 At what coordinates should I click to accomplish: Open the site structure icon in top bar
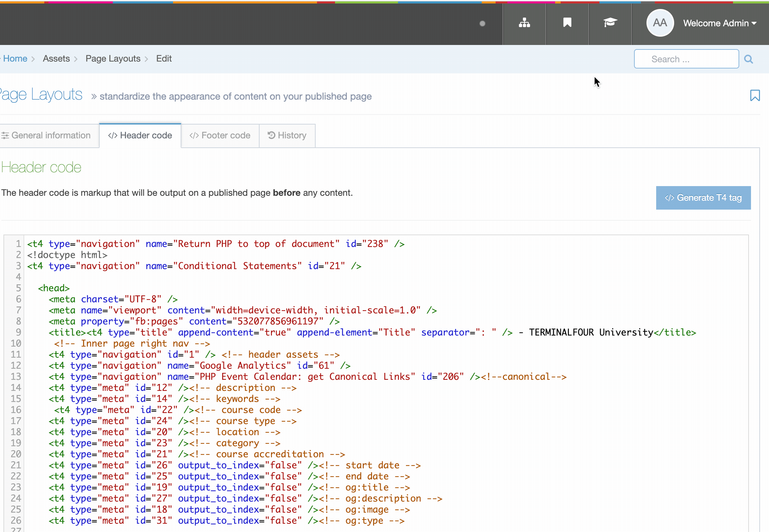[524, 23]
